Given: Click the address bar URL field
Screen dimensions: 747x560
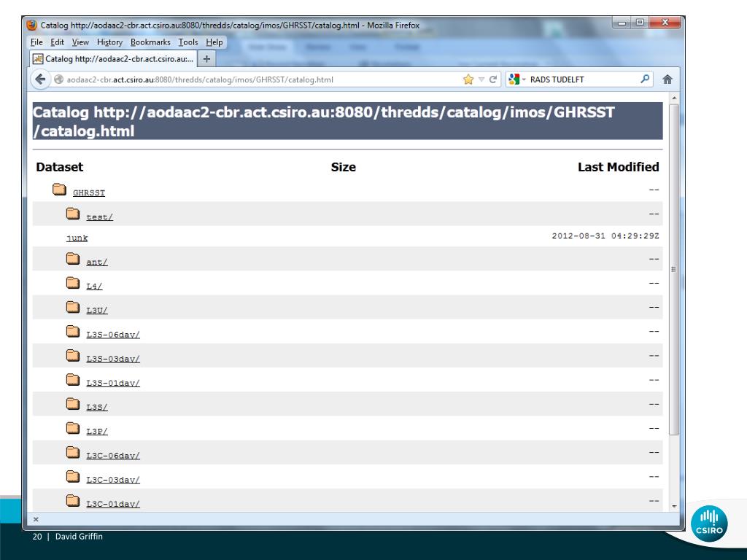Looking at the screenshot, I should (262, 79).
